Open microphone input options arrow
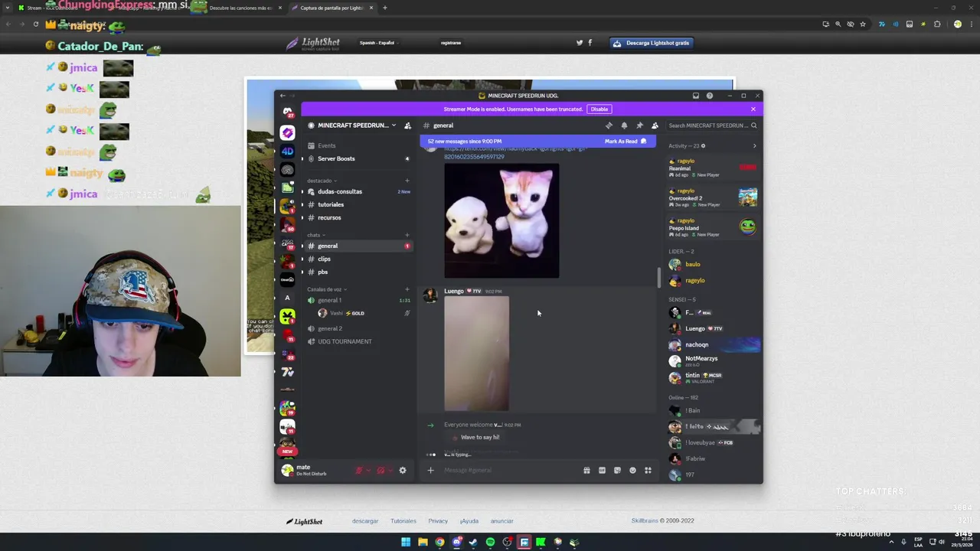Viewport: 980px width, 551px height. [x=368, y=471]
